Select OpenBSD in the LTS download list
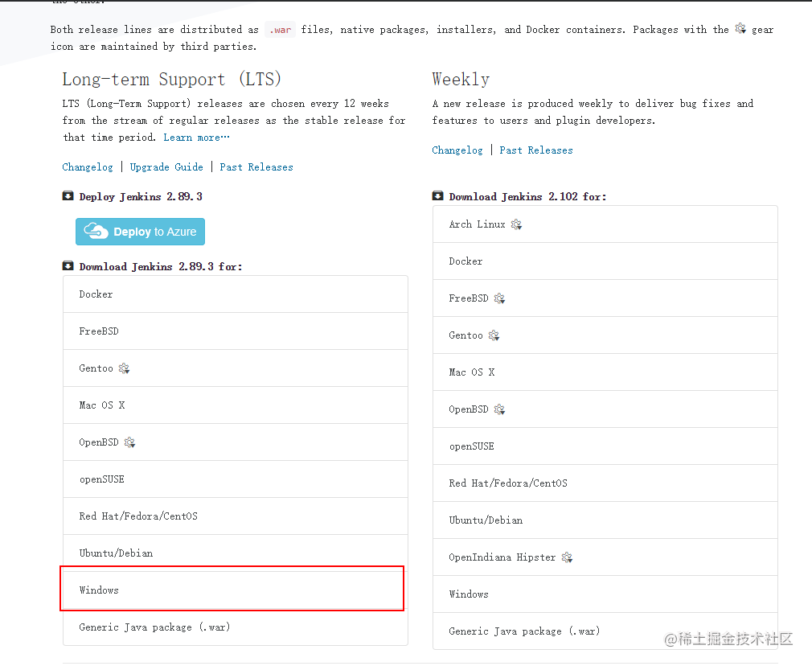Viewport: 812px width, 666px height. click(x=236, y=442)
